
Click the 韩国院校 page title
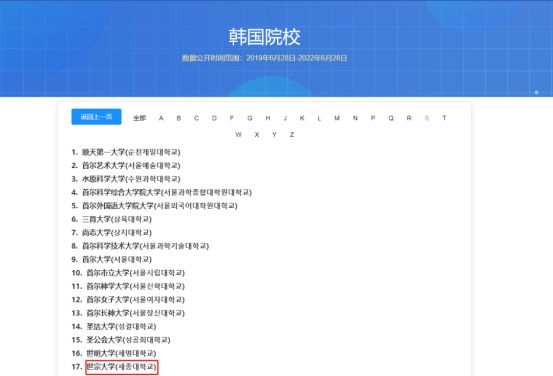[x=265, y=37]
